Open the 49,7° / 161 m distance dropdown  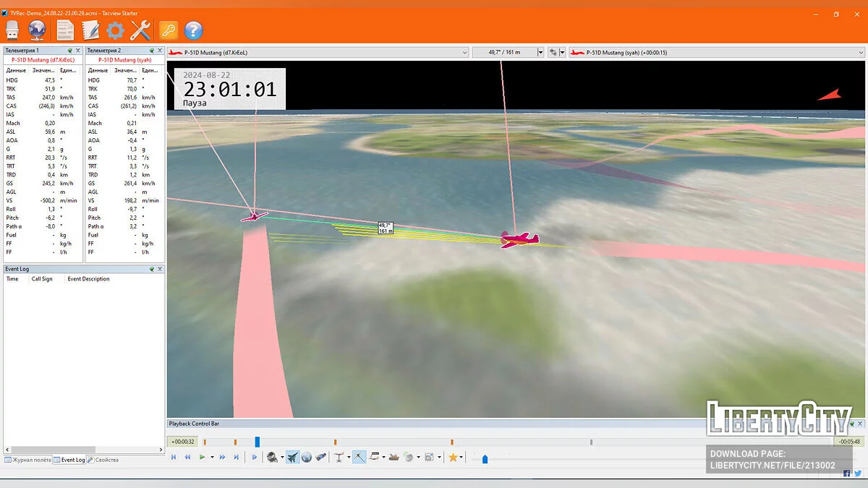[x=540, y=52]
